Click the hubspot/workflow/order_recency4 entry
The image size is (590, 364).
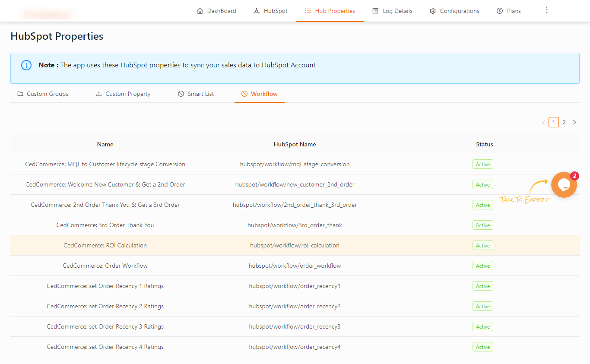point(295,347)
